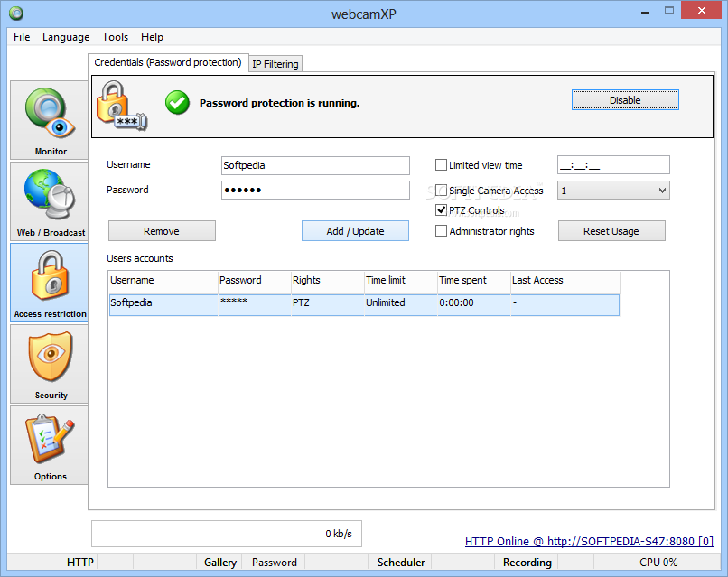Screen dimensions: 728x577
Task: Click the Password status bar entry
Action: (x=275, y=563)
